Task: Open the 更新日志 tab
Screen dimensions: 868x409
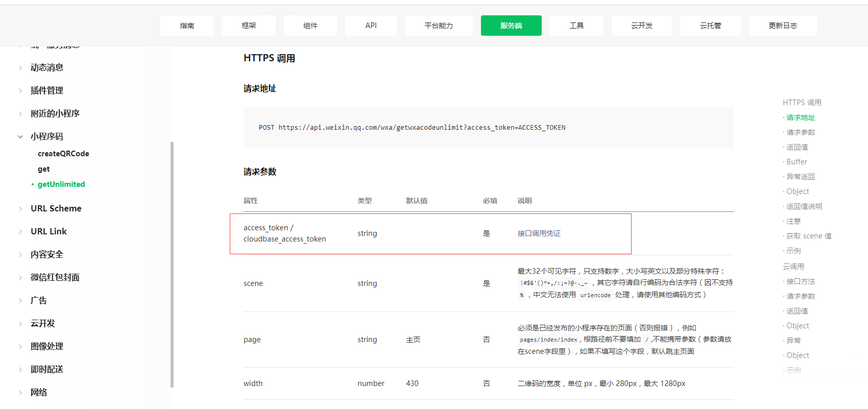Action: [783, 26]
